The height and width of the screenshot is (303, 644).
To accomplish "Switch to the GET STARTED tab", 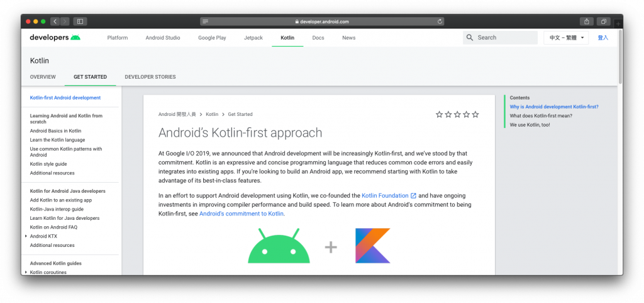I will 91,77.
